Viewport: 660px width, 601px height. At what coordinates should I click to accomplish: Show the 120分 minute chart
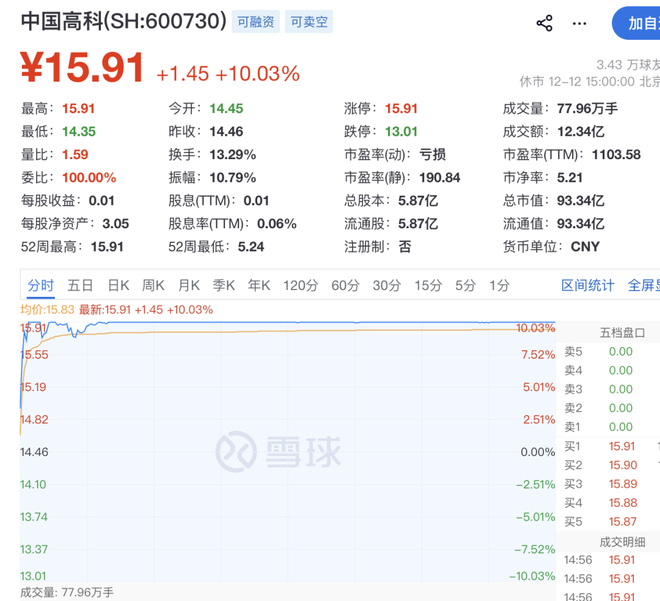pos(299,285)
